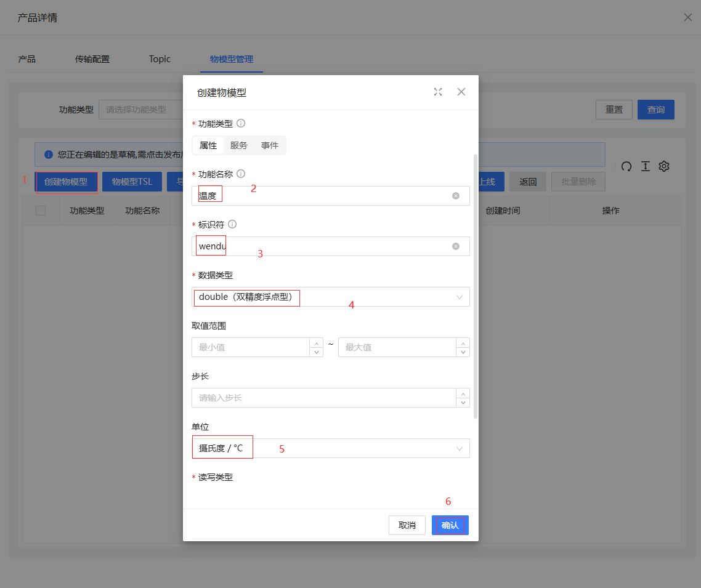Open table column settings gear icon
The height and width of the screenshot is (588, 701).
(664, 166)
